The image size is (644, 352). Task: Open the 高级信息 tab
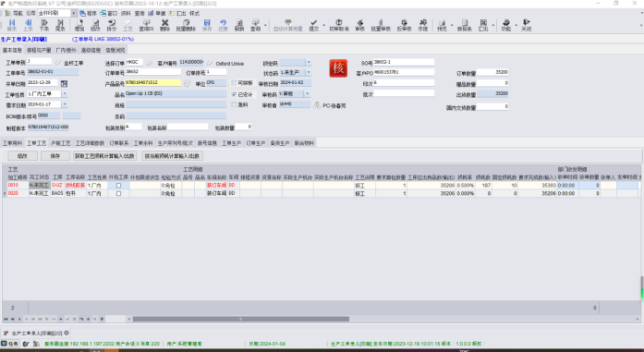coord(91,50)
